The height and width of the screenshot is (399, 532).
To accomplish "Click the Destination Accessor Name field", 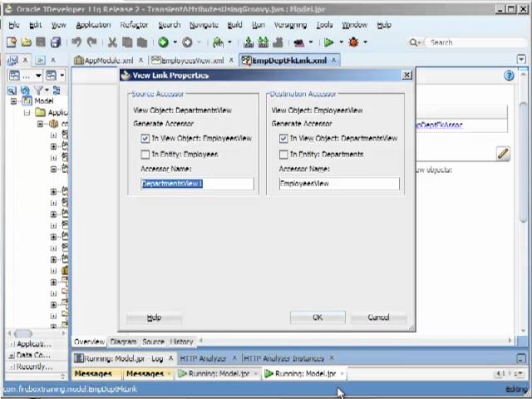I will pos(339,184).
